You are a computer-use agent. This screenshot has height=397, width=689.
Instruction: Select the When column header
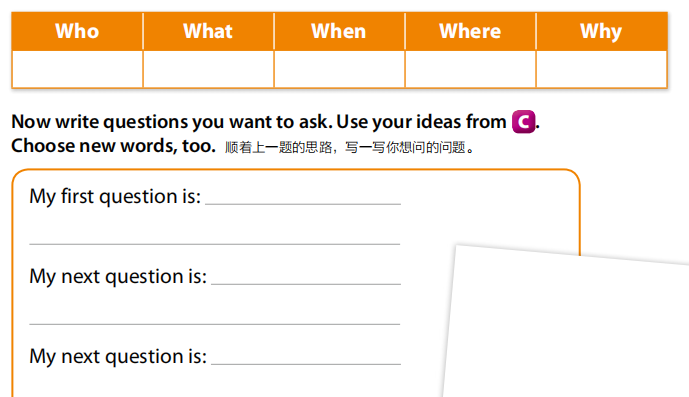pyautogui.click(x=339, y=31)
